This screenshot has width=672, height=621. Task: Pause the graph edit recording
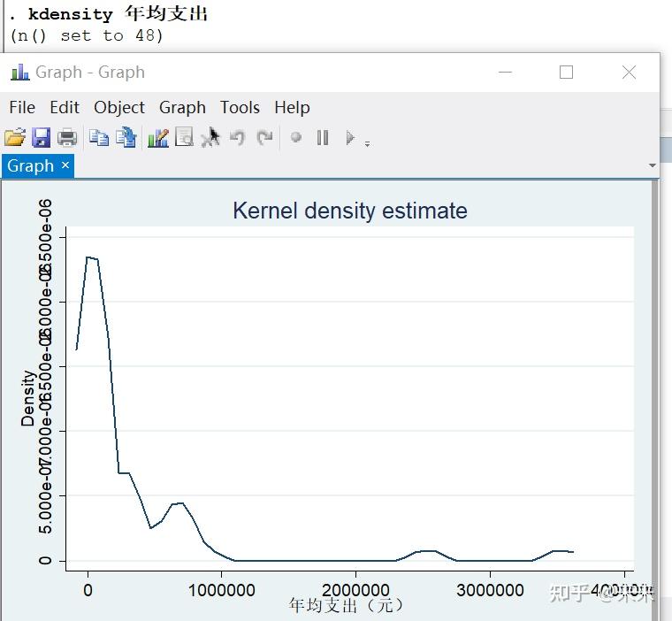pyautogui.click(x=323, y=138)
